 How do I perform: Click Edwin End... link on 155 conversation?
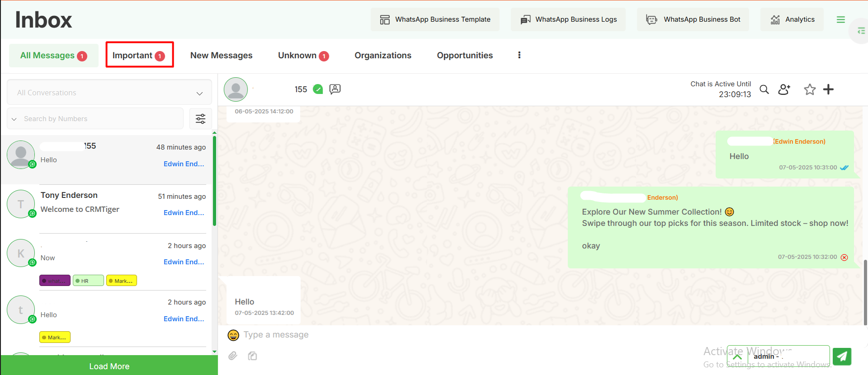pos(184,164)
